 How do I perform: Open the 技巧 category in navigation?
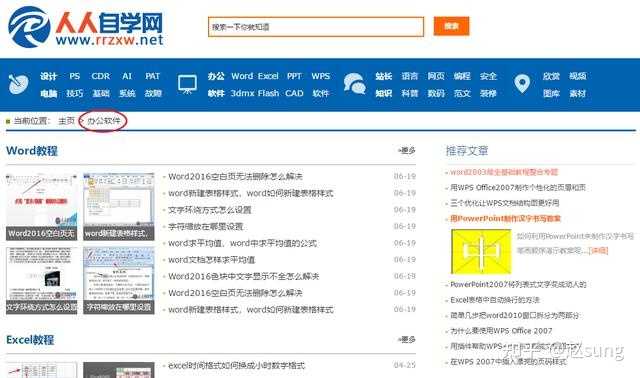75,93
